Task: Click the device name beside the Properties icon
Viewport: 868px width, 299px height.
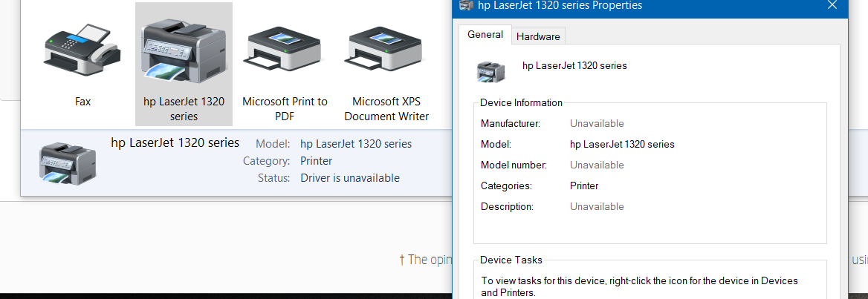Action: (x=574, y=66)
